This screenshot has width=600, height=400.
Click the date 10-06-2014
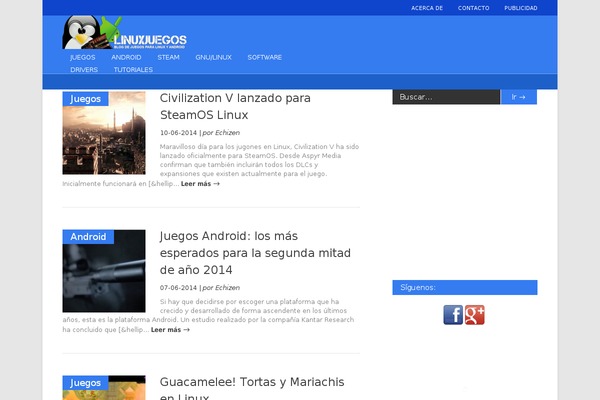pos(178,133)
